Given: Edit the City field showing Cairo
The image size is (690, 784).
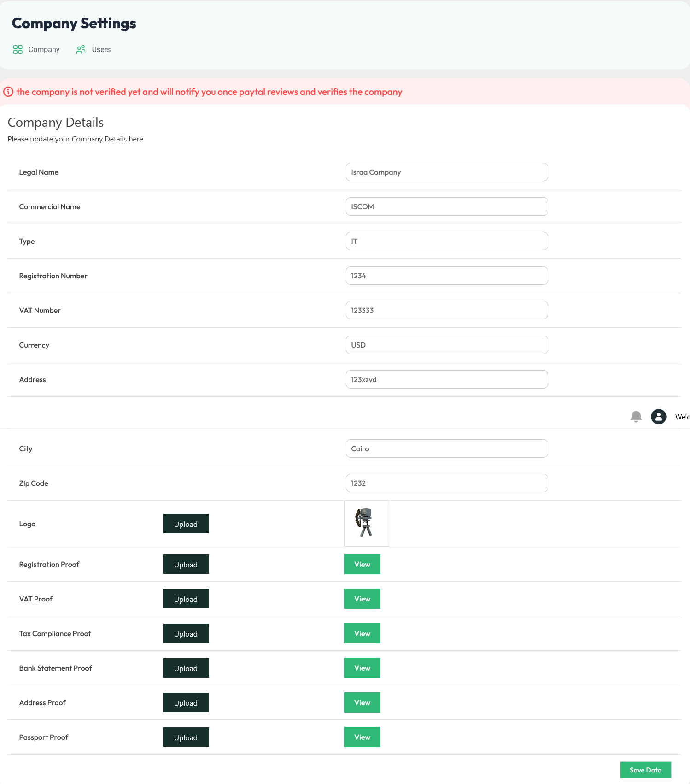Looking at the screenshot, I should click(x=446, y=448).
